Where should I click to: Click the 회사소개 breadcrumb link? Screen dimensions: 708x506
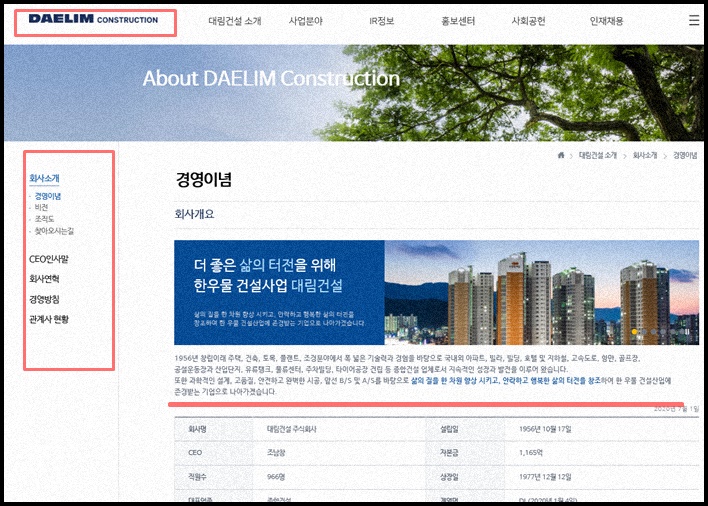(x=645, y=155)
